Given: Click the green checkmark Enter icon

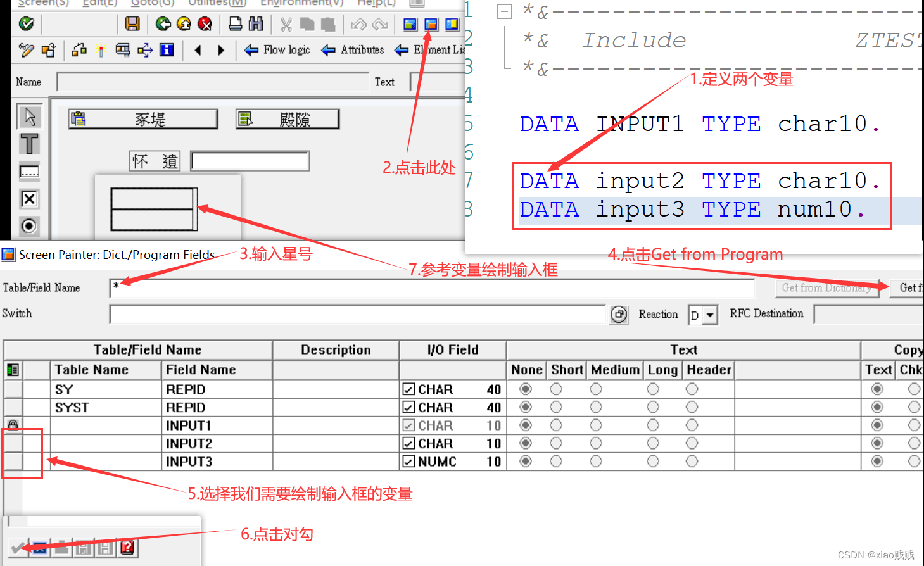Looking at the screenshot, I should tap(27, 24).
